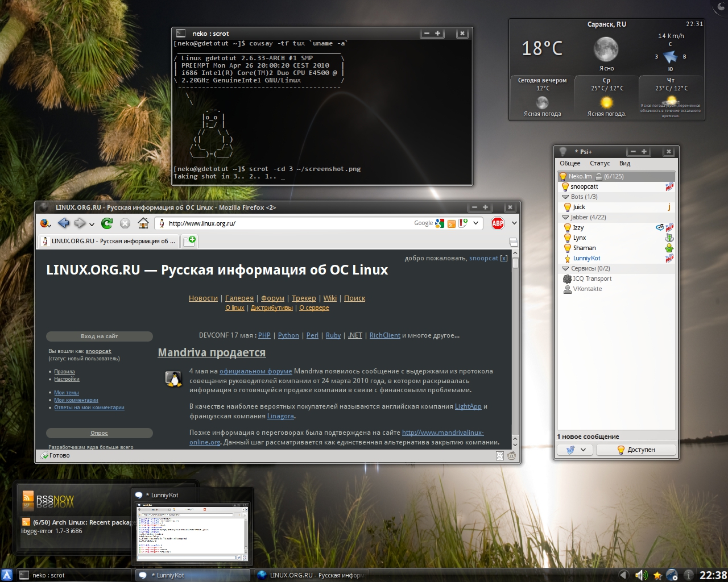
Task: Open a new Firefox tab
Action: pyautogui.click(x=189, y=240)
